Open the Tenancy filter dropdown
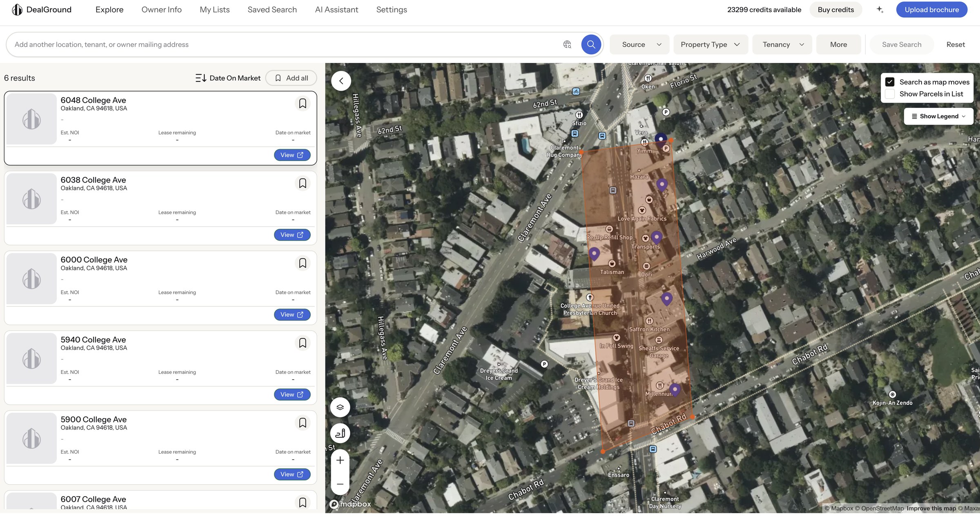Viewport: 980px width, 521px height. [x=782, y=45]
